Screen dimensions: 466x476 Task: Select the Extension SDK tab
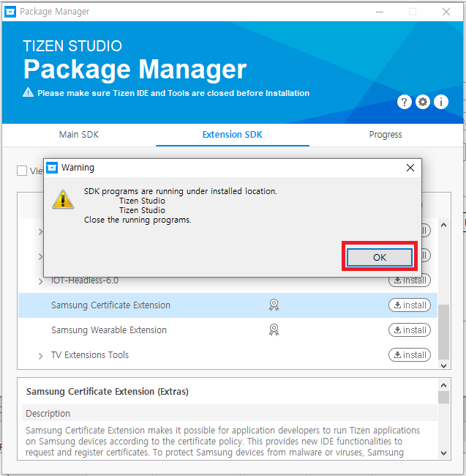point(233,135)
